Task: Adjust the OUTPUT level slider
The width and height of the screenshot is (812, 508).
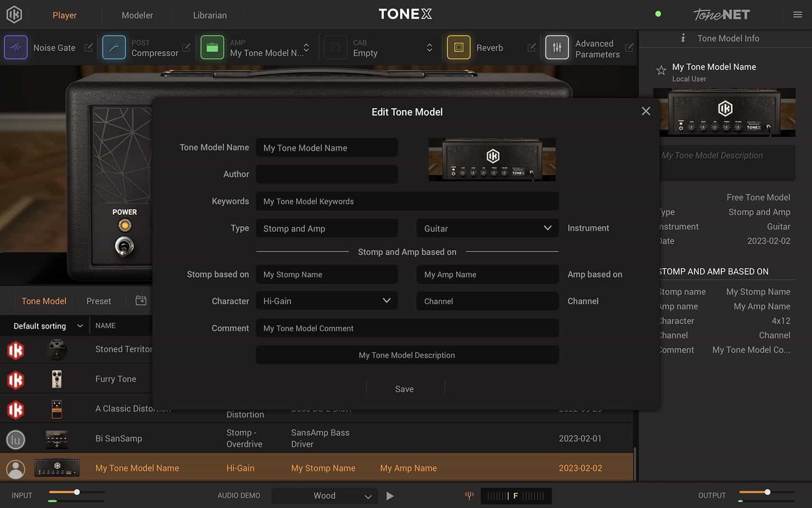Action: click(x=767, y=492)
